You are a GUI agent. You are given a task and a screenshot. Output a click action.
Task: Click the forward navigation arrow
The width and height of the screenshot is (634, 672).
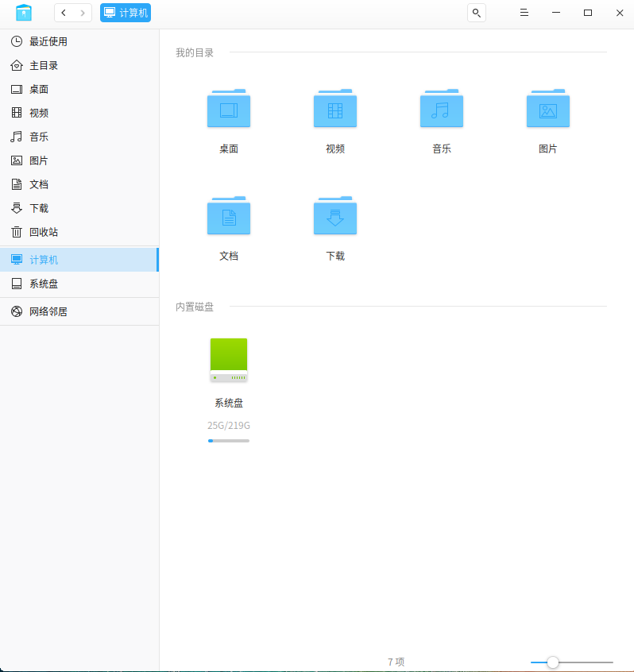pos(83,13)
